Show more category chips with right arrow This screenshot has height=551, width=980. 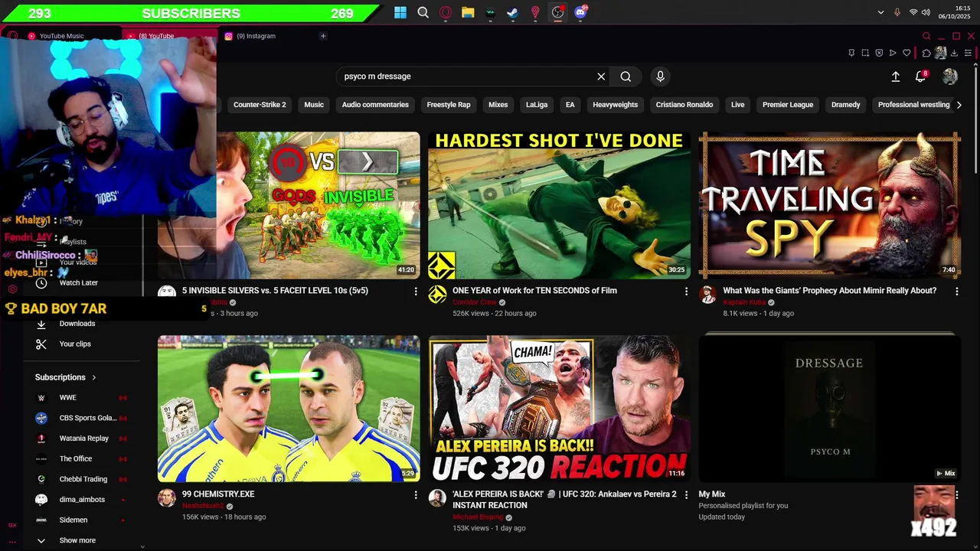point(959,105)
